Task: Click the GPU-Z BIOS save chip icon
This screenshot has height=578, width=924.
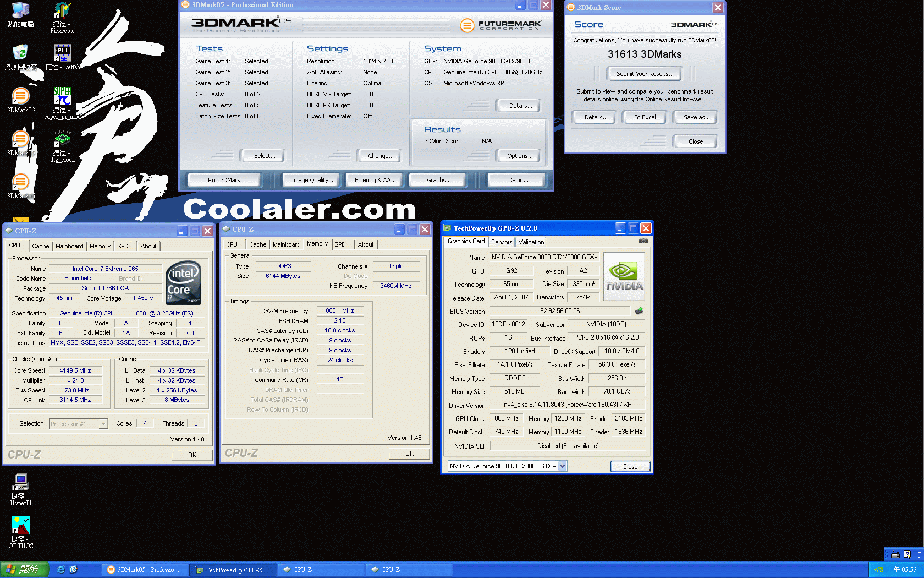Action: click(639, 311)
